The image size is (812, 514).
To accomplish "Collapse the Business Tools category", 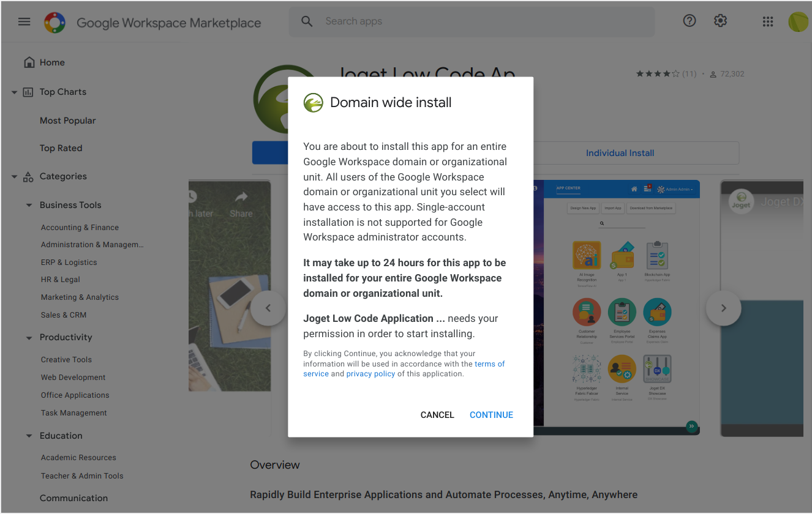I will pos(29,206).
